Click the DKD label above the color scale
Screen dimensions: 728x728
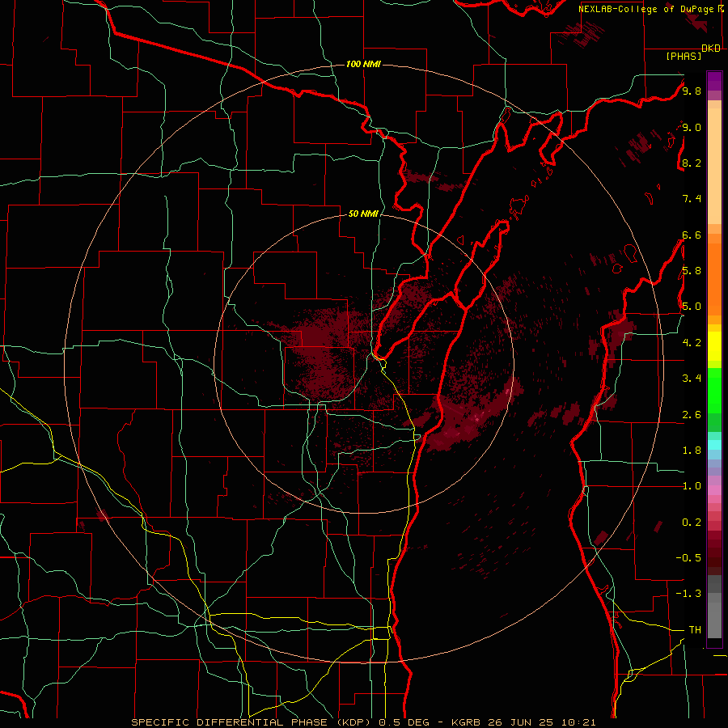click(711, 49)
